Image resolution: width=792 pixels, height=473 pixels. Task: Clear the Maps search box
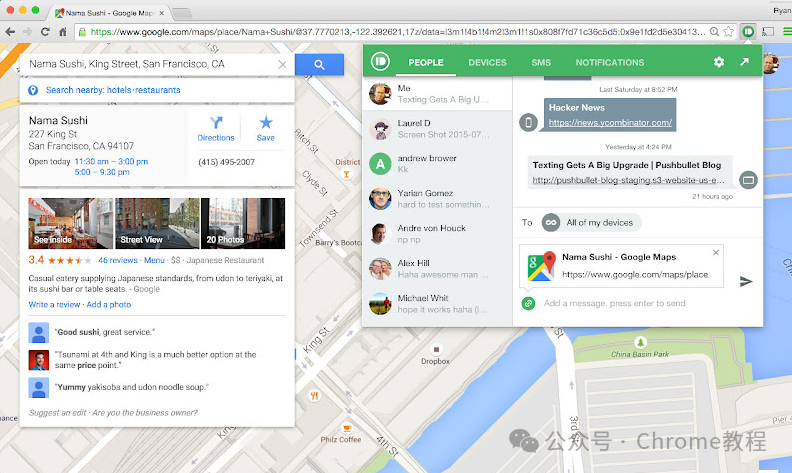(282, 65)
